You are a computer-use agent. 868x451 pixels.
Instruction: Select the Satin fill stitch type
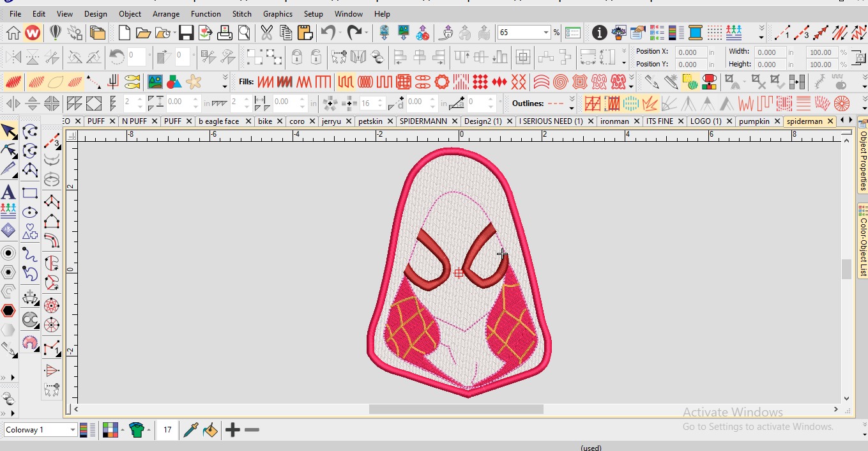(x=265, y=82)
